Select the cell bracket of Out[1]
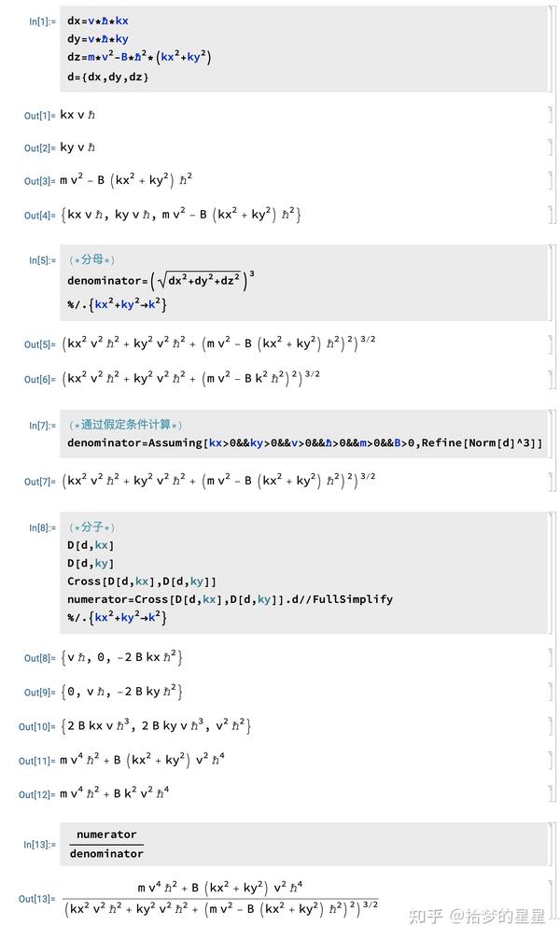560x939 pixels. tap(550, 115)
